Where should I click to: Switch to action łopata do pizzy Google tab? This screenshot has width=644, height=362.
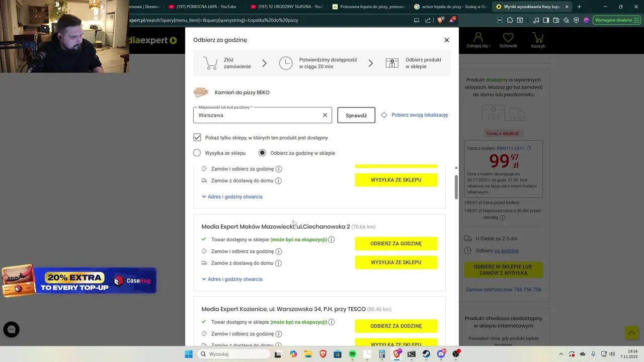point(450,7)
